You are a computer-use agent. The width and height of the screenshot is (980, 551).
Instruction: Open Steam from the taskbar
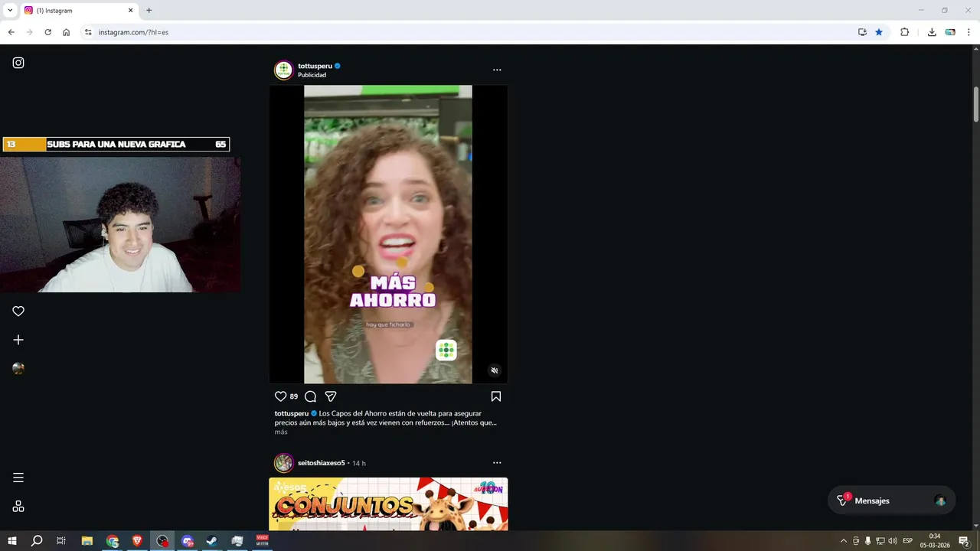(212, 541)
